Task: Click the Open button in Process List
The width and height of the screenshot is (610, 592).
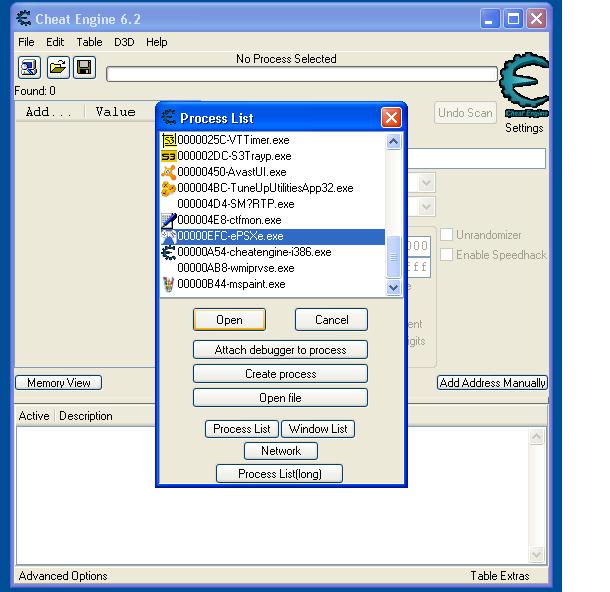Action: 229,320
